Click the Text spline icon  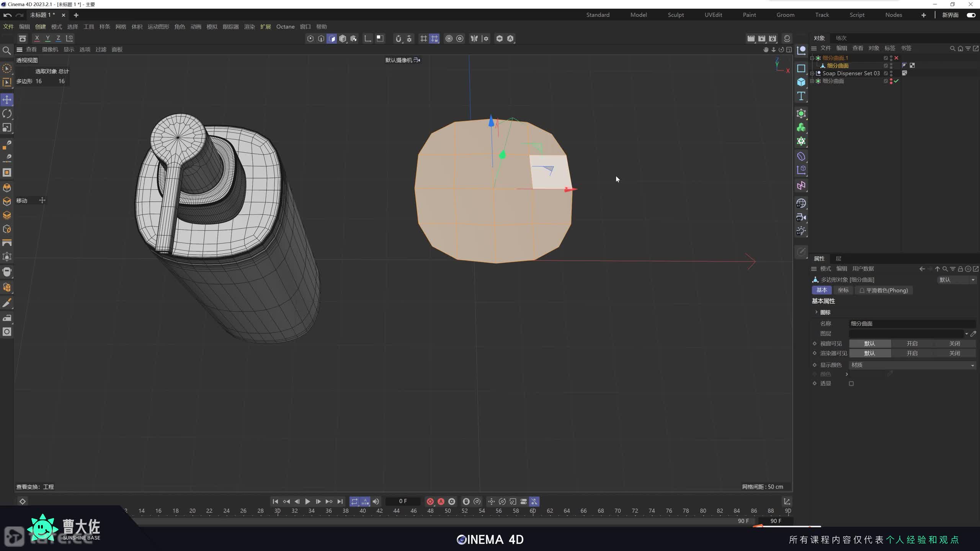(801, 96)
